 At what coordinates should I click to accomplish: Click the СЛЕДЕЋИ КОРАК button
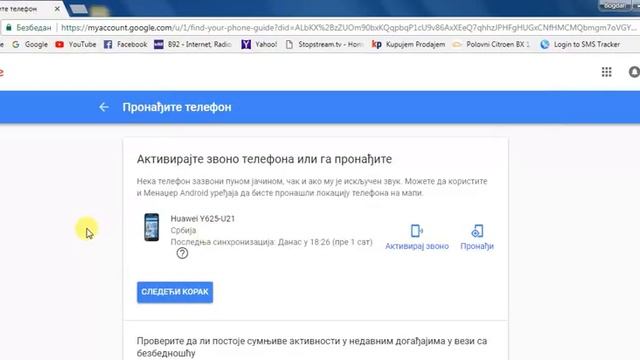point(175,292)
